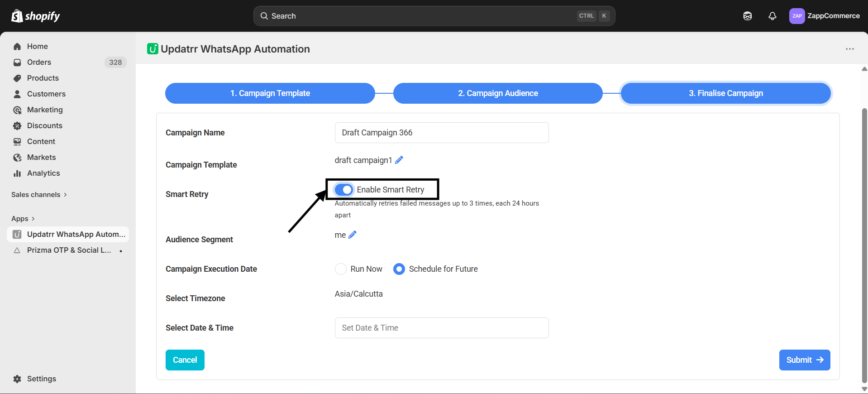The image size is (868, 394).
Task: Expand the Sales channels section
Action: (x=39, y=194)
